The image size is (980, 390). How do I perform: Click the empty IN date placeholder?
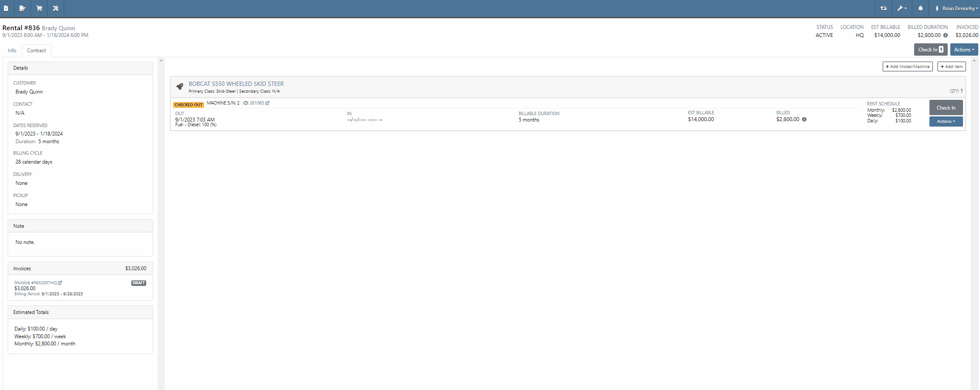coord(365,120)
